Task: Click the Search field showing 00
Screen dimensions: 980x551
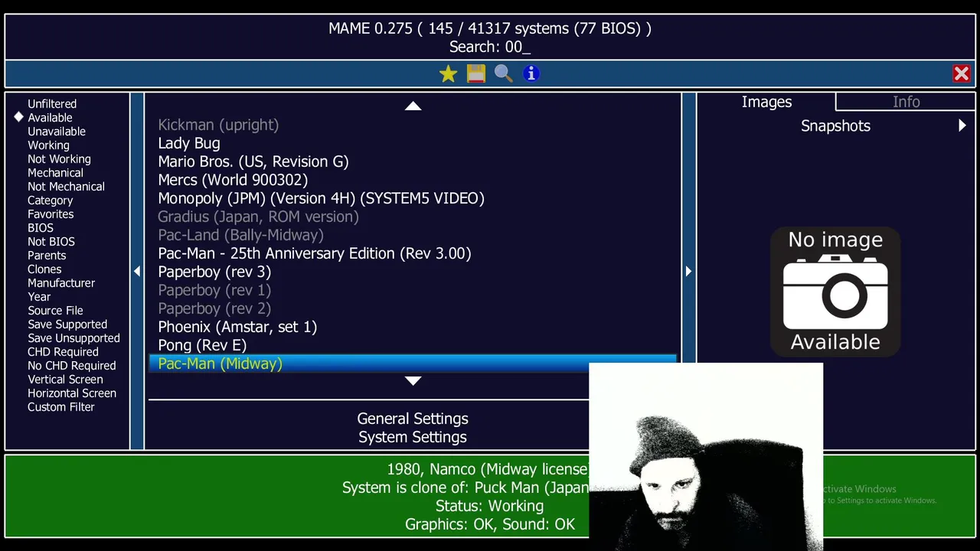Action: tap(489, 47)
